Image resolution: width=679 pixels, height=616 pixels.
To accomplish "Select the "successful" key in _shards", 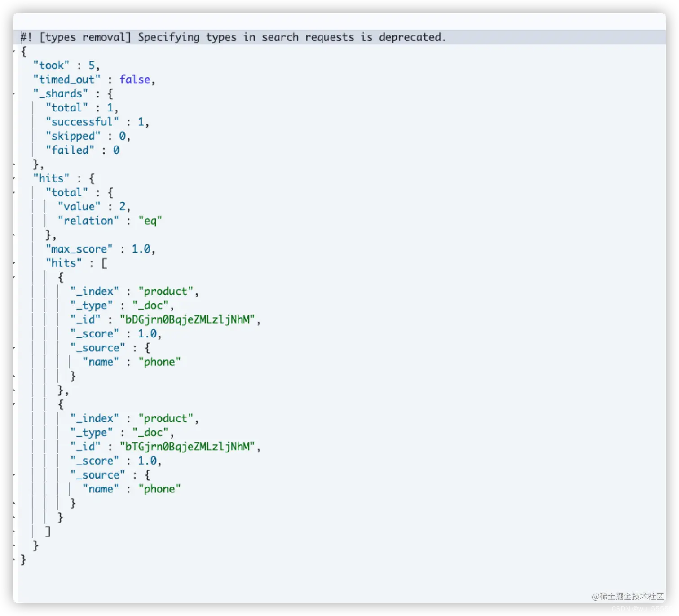I will tap(82, 122).
